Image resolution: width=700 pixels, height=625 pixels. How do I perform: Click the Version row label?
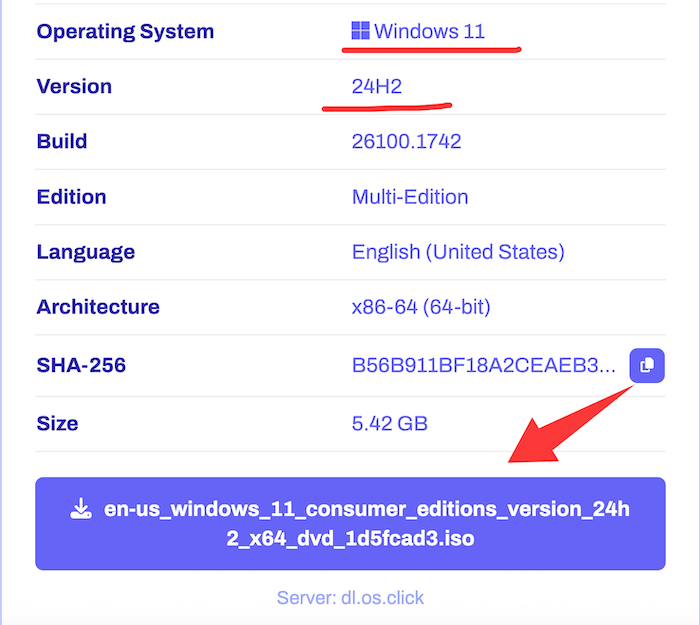pyautogui.click(x=74, y=86)
